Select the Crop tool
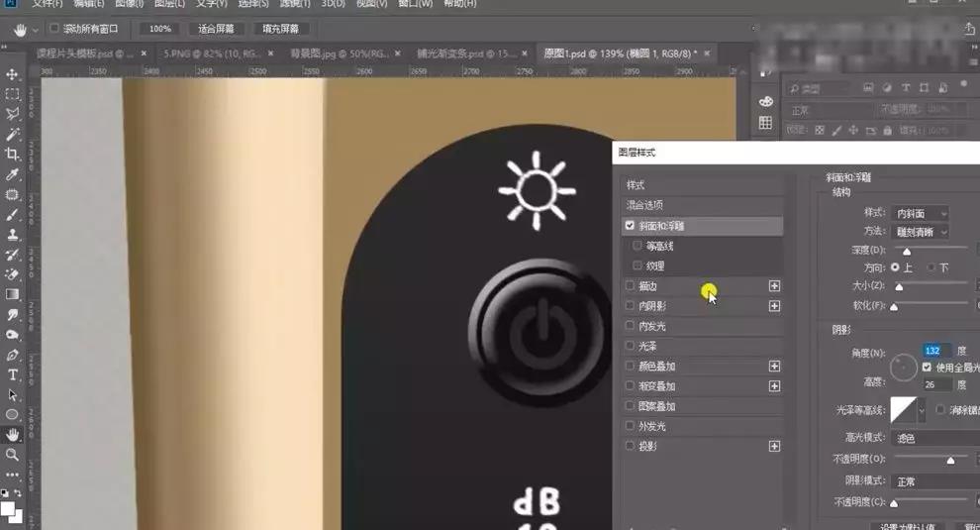Viewport: 980px width, 530px height. click(x=12, y=155)
